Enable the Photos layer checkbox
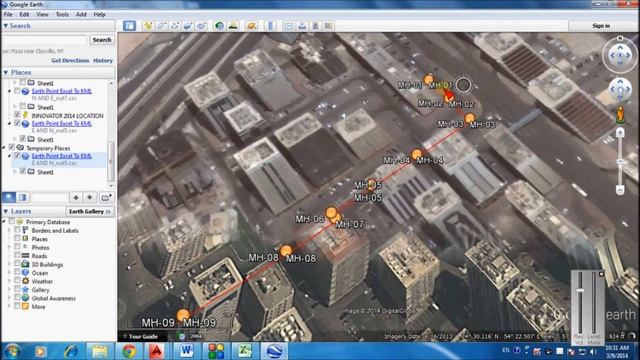 17,247
